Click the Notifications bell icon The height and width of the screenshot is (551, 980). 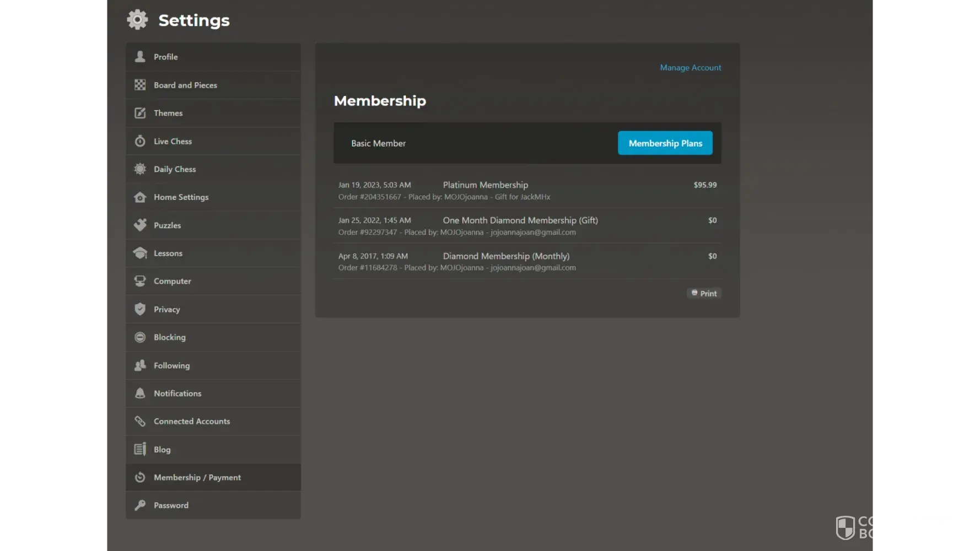coord(140,393)
